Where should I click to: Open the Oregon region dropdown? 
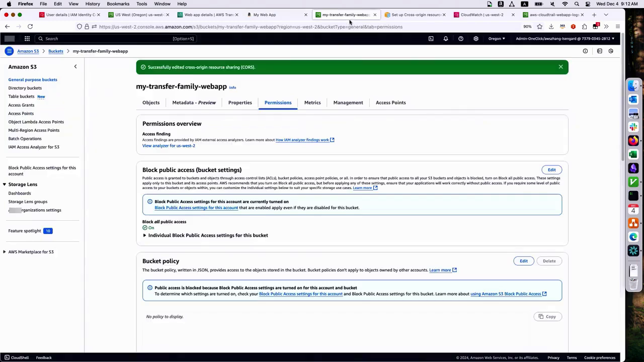click(497, 39)
